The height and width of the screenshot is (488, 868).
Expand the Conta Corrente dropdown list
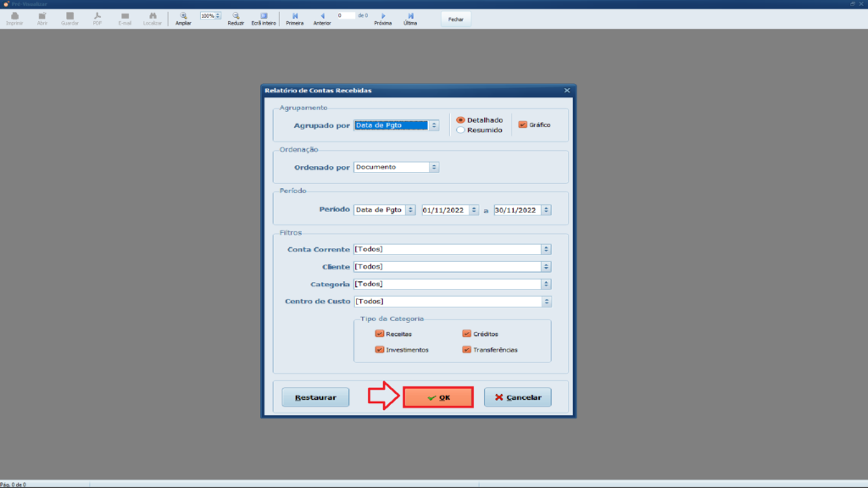(546, 249)
